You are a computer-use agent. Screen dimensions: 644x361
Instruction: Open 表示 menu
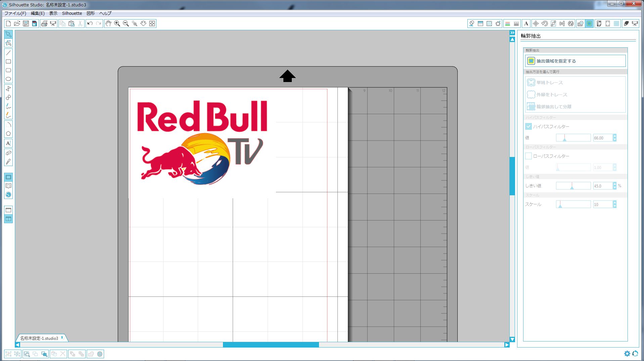(53, 13)
